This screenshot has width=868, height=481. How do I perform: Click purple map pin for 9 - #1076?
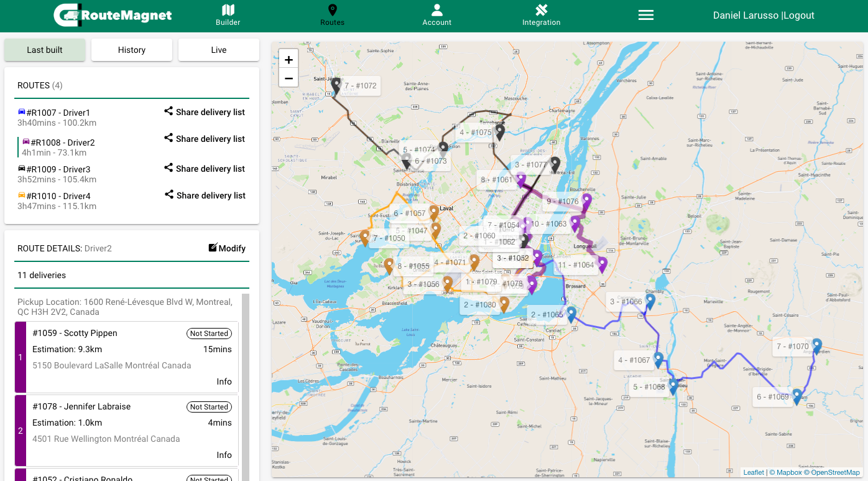tap(586, 202)
